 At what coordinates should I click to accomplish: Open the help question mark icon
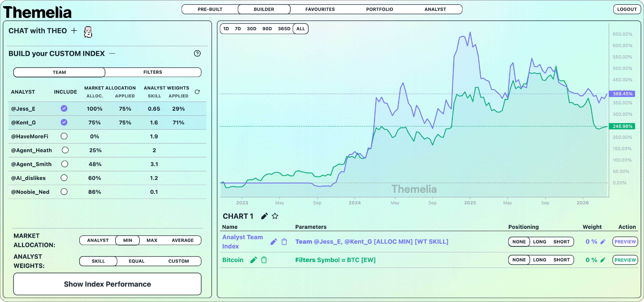click(x=197, y=53)
